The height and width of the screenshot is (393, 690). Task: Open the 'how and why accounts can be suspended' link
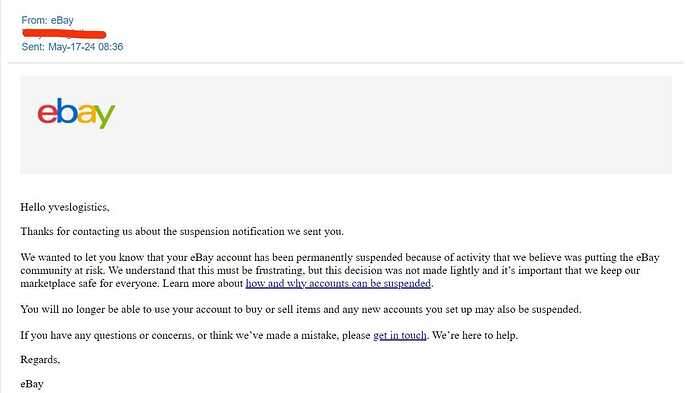click(x=338, y=283)
